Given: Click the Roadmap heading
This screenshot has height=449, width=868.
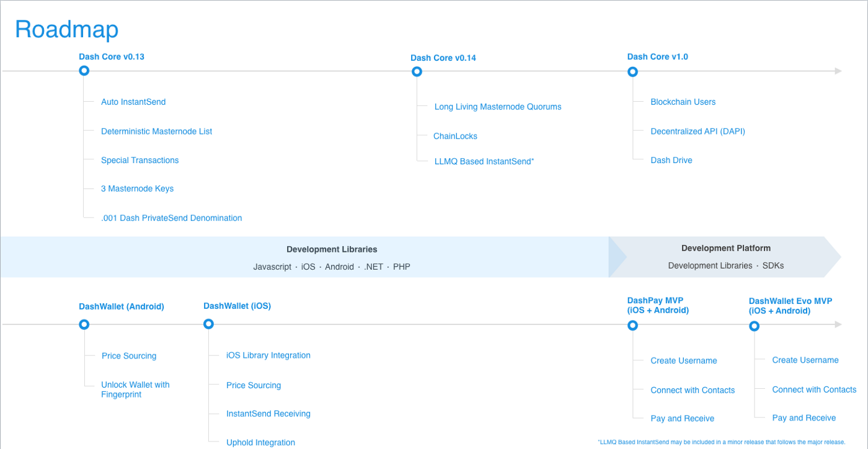Looking at the screenshot, I should tap(66, 29).
